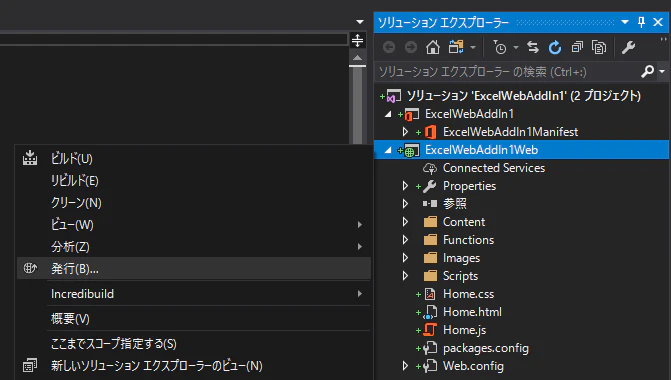Image resolution: width=671 pixels, height=380 pixels.
Task: Click the web project globe icon of ExcelWebAddIn1Web
Action: pos(411,150)
